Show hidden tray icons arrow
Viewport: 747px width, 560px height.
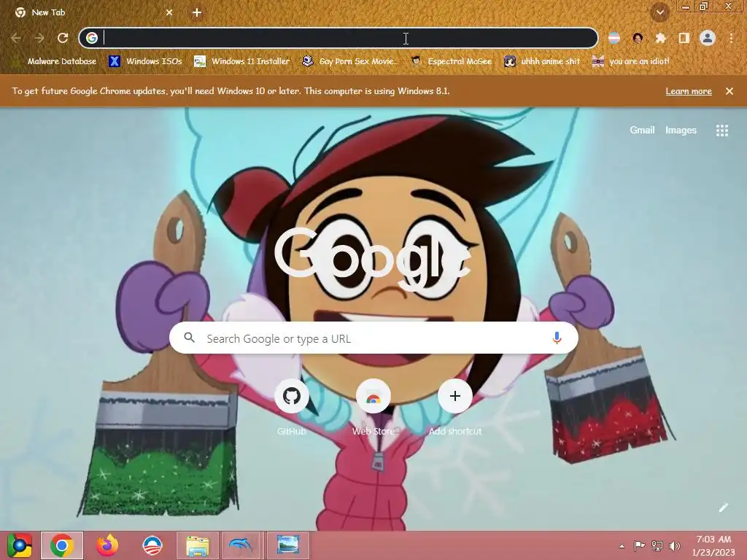click(622, 546)
